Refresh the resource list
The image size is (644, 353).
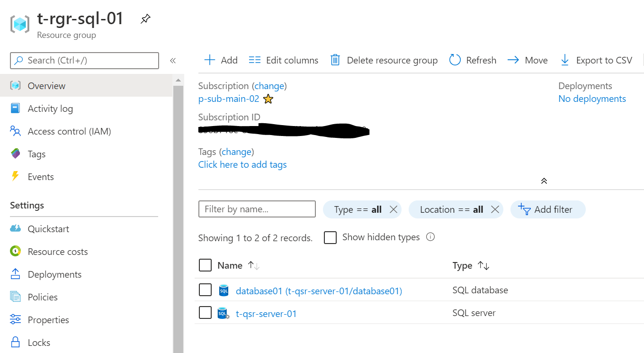coord(473,60)
